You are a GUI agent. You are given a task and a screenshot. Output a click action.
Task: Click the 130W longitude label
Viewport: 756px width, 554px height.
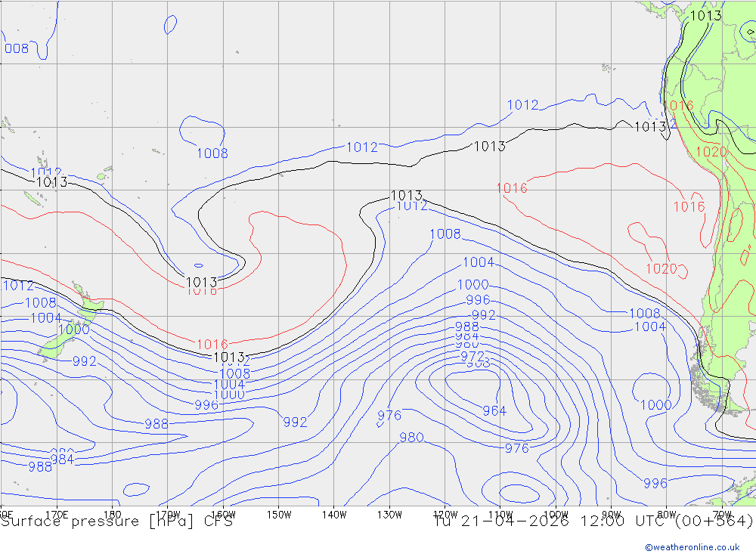pyautogui.click(x=389, y=515)
